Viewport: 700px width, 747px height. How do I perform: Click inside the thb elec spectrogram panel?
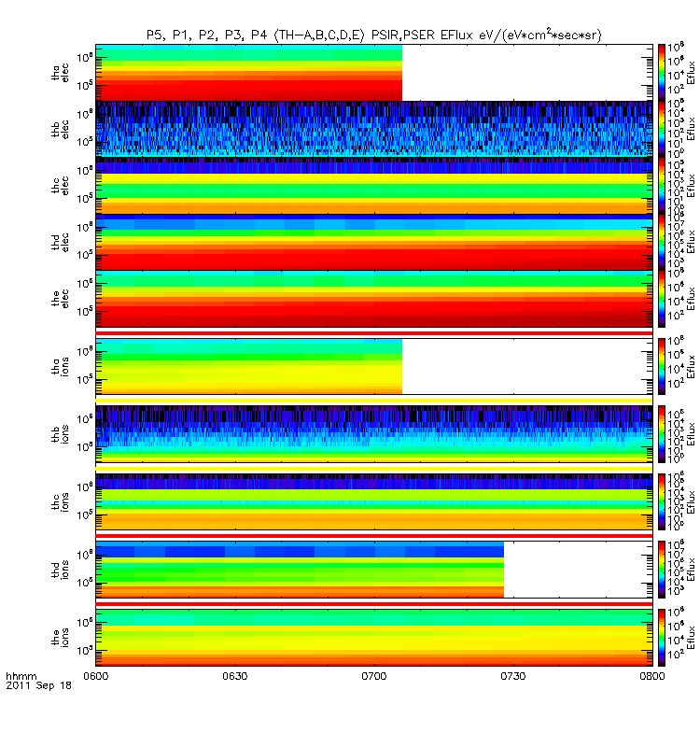374,129
